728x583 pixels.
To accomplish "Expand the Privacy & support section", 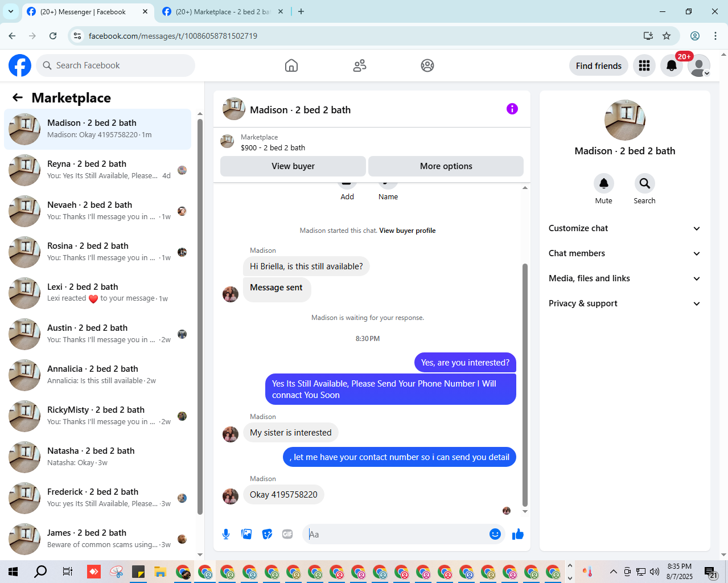I will click(x=625, y=303).
